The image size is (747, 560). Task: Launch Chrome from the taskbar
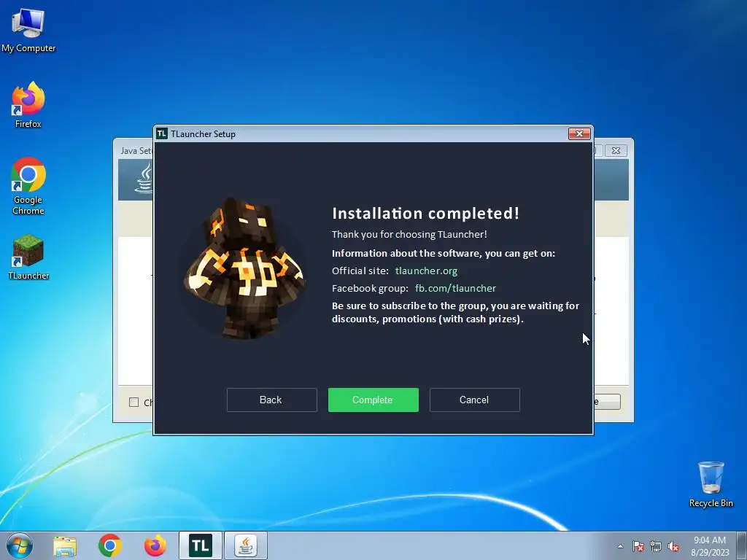(x=110, y=545)
